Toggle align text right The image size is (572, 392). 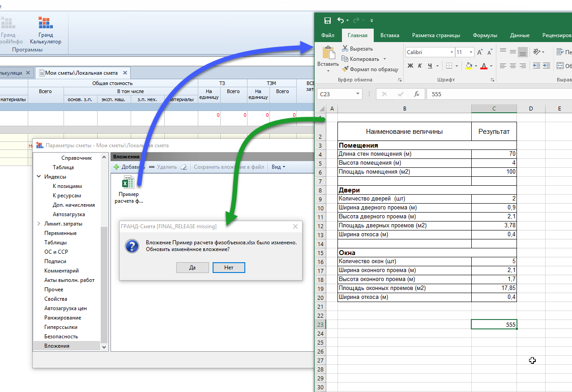point(523,66)
